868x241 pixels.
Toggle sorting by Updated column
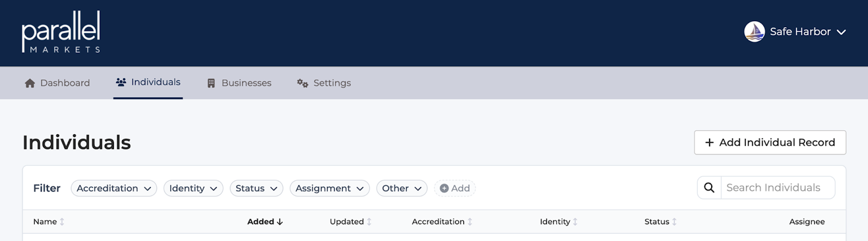point(369,221)
